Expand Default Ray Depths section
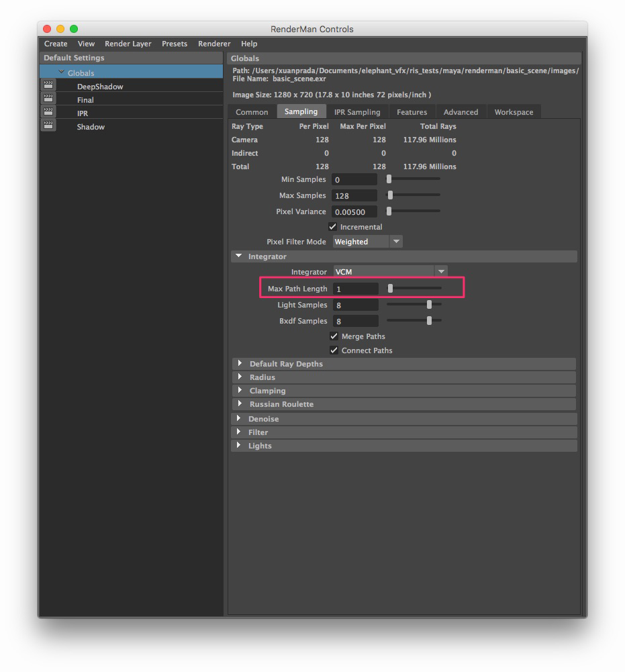The image size is (625, 672). [240, 363]
